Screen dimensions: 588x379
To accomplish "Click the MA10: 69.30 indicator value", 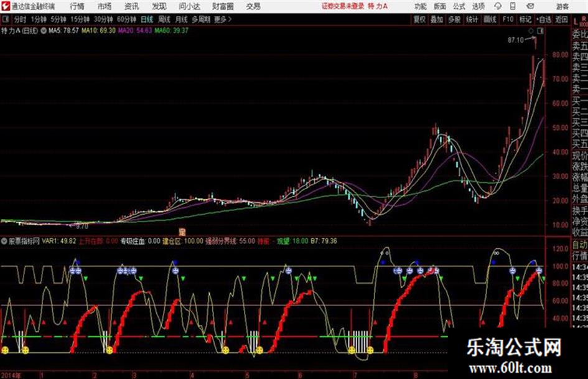I will (99, 30).
